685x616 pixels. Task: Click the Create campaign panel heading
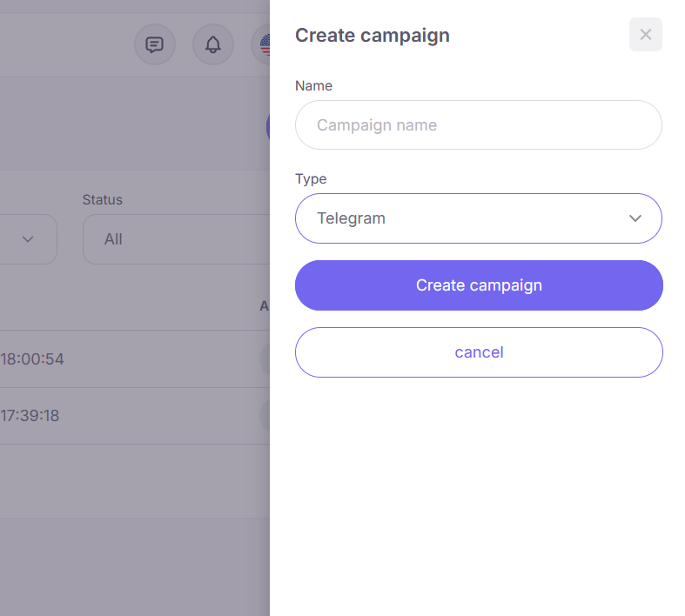(373, 36)
